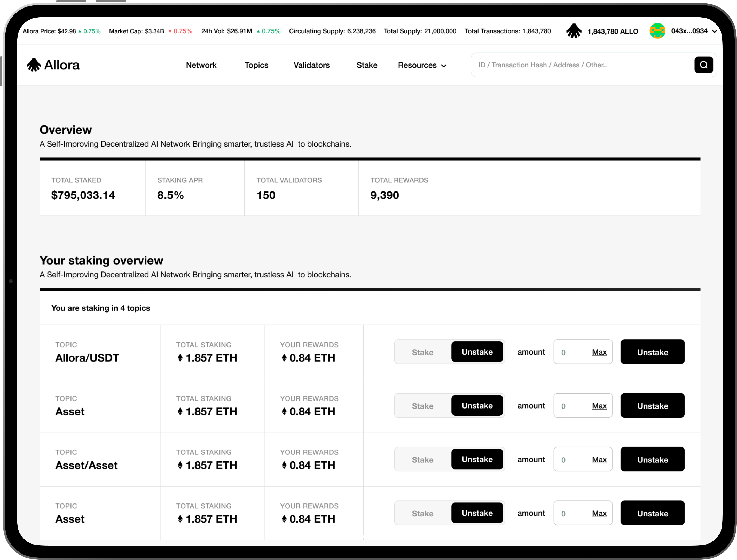Switch Asset/Asset row toggle to Stake
Image resolution: width=737 pixels, height=560 pixels.
(x=422, y=459)
